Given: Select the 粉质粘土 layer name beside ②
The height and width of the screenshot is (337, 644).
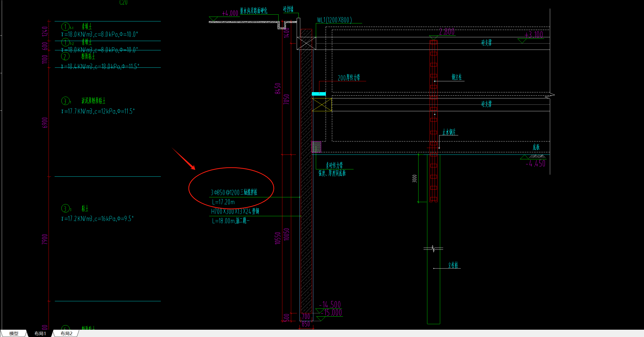Looking at the screenshot, I should pos(88,56).
